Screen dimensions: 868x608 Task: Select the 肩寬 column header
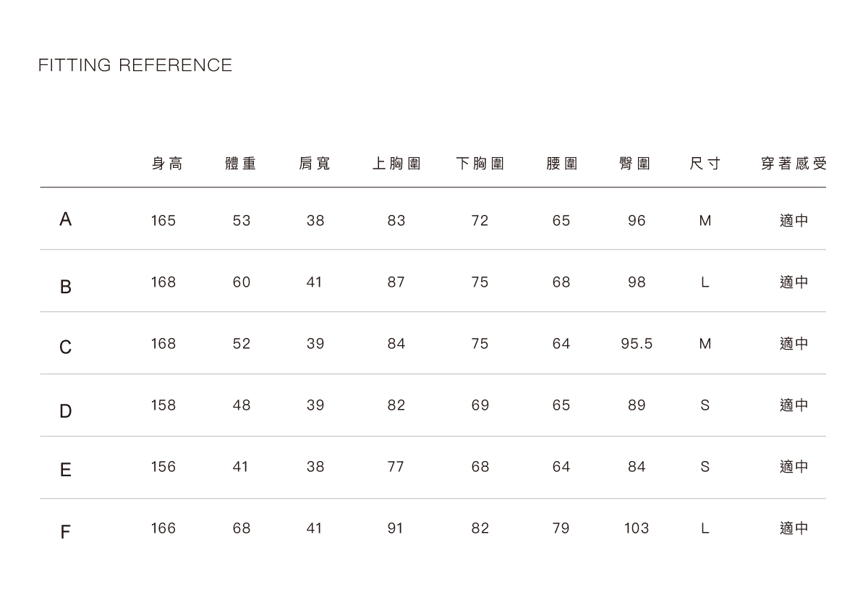[x=315, y=164]
